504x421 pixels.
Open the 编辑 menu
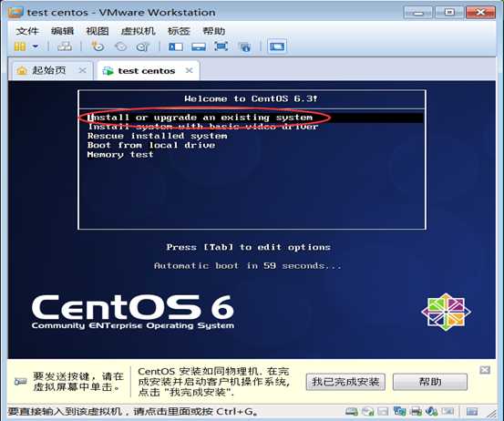tap(62, 31)
